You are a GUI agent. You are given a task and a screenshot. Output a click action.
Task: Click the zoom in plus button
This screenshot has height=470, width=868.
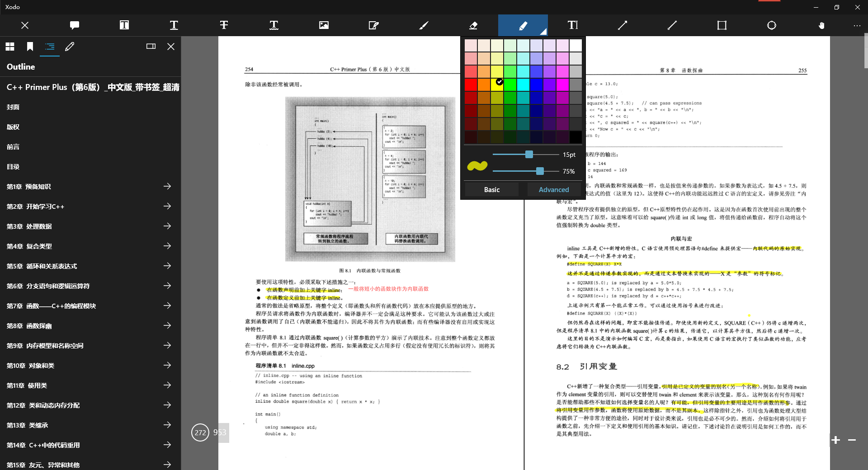pos(836,440)
